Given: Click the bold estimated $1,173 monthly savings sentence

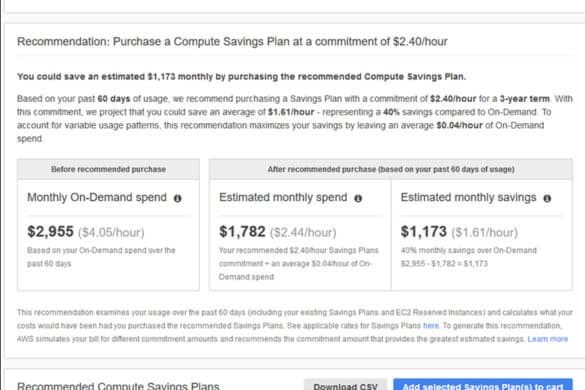Looking at the screenshot, I should (x=241, y=77).
